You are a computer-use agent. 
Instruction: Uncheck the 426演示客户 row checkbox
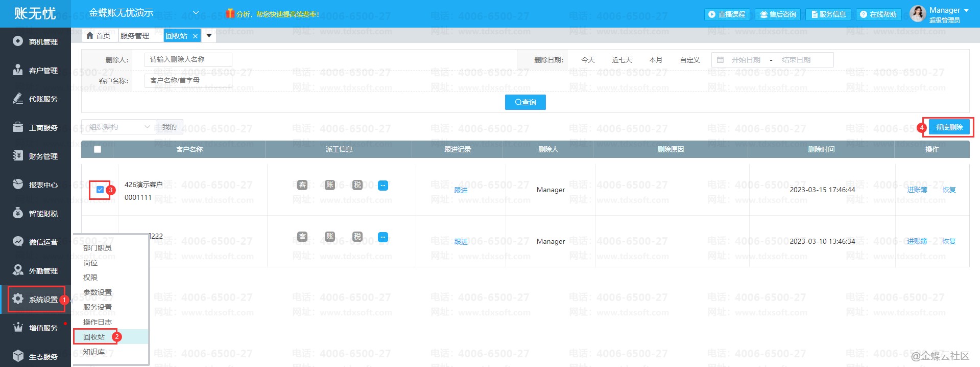pos(100,190)
